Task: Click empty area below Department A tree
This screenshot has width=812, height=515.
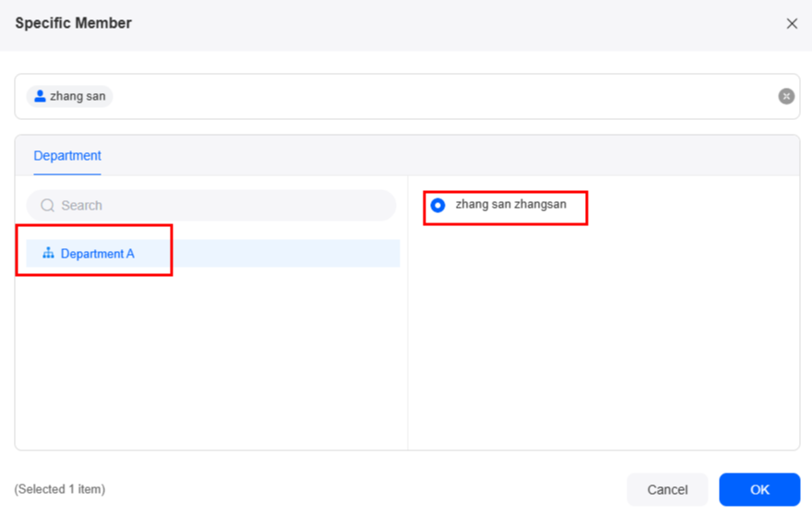Action: pyautogui.click(x=211, y=363)
